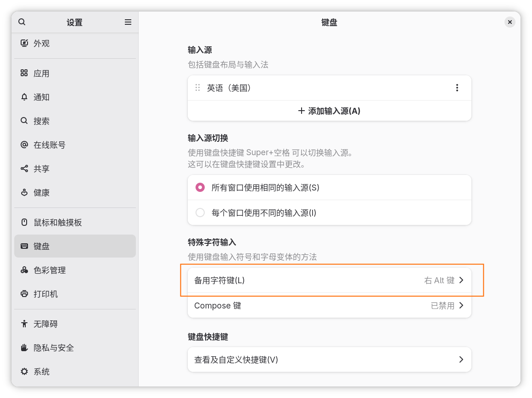532x398 pixels.
Task: Open 色彩管理 in the sidebar
Action: [x=50, y=270]
